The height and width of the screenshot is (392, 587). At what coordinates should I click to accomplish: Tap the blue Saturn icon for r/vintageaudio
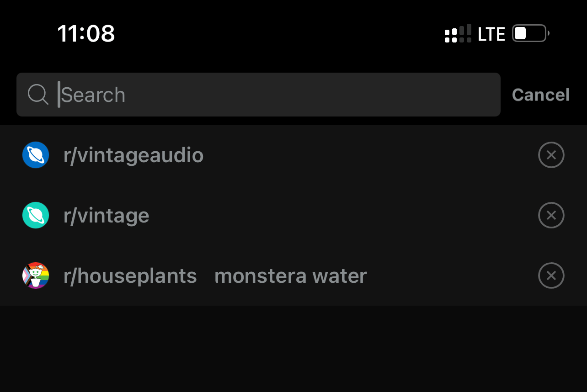[35, 155]
